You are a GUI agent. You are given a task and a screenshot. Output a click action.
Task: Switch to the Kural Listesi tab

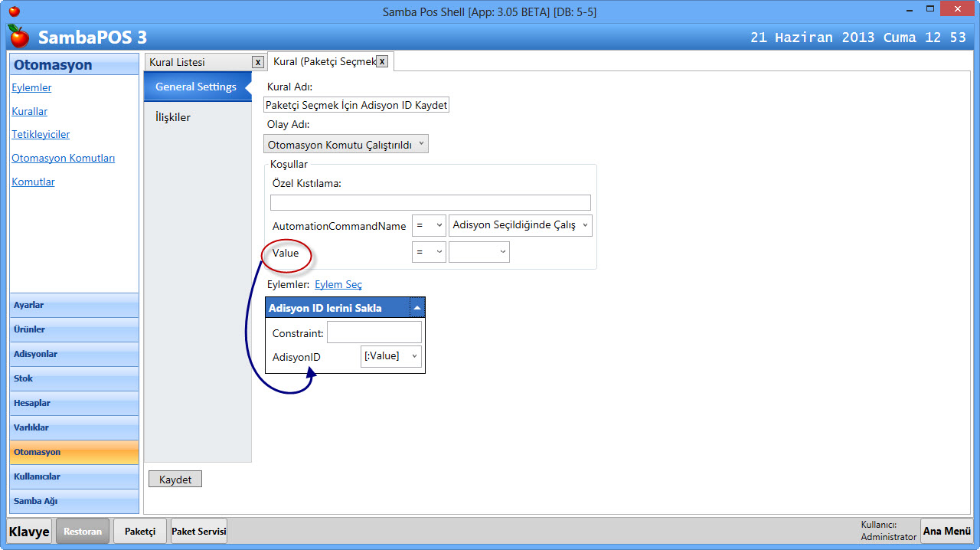[198, 62]
